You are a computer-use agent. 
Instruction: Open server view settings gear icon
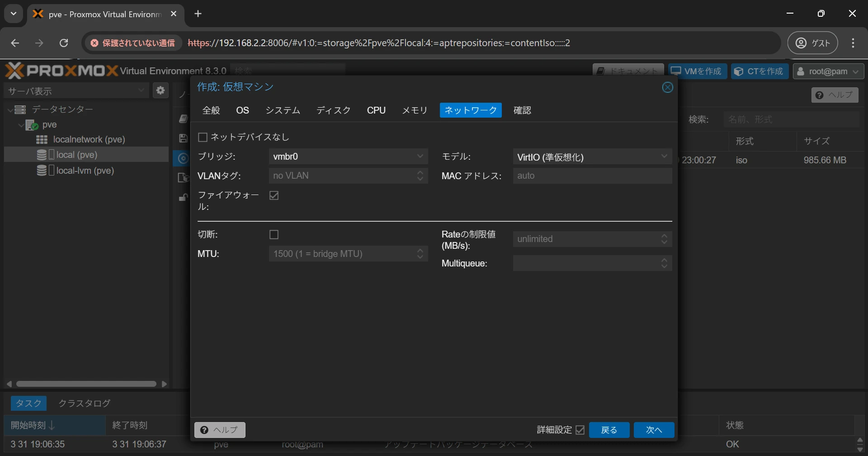tap(160, 90)
